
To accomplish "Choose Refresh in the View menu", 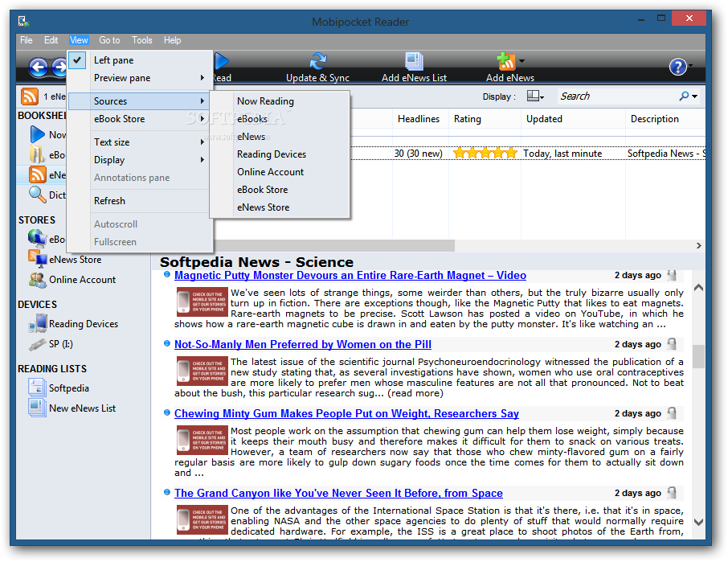I will click(x=140, y=201).
